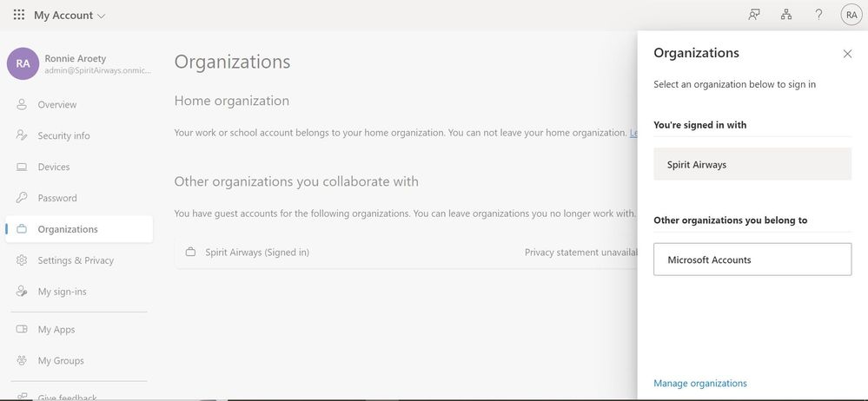Viewport: 868px width, 401px height.
Task: Click Give feedback at sidebar bottom
Action: pyautogui.click(x=68, y=397)
